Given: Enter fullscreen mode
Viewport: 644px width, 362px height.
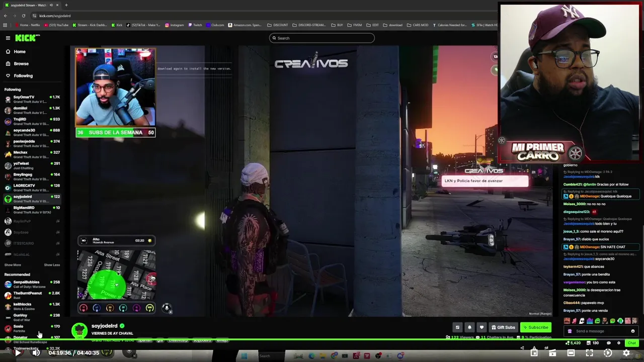Looking at the screenshot, I should click(589, 353).
